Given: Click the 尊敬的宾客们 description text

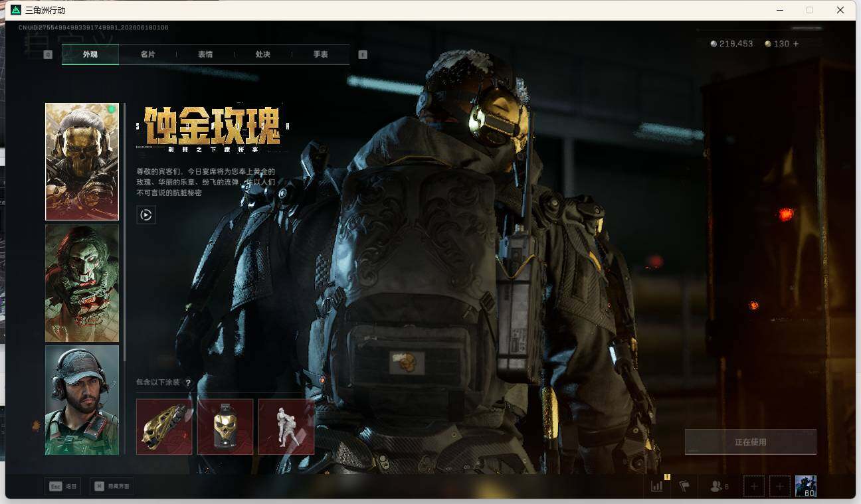Looking at the screenshot, I should 206,182.
